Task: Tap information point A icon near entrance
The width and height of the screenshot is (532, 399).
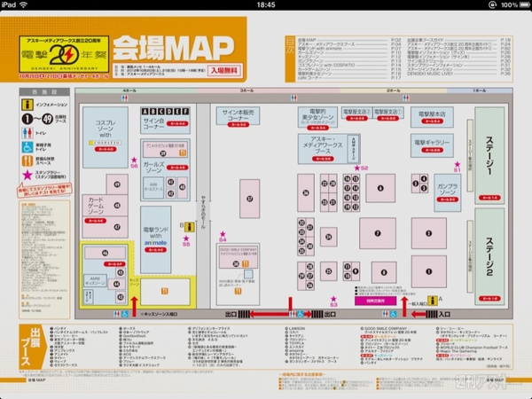Action: [433, 301]
